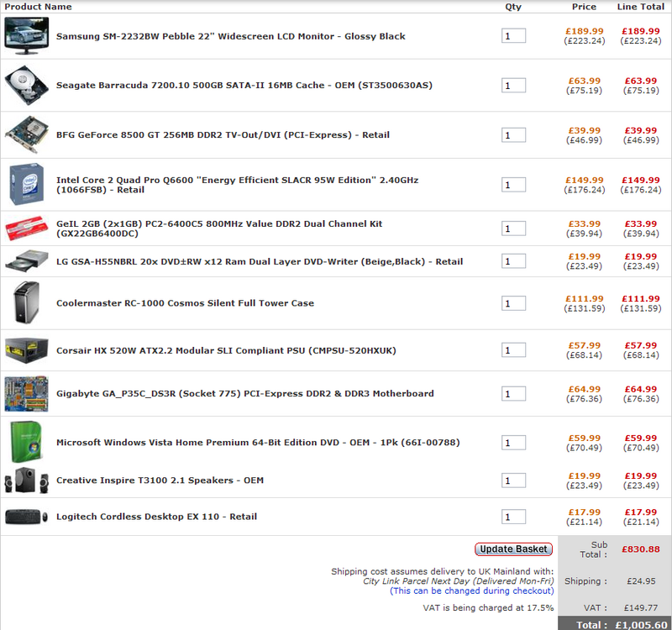The width and height of the screenshot is (672, 630).
Task: Click the Corsair PSU thumbnail
Action: (x=27, y=350)
